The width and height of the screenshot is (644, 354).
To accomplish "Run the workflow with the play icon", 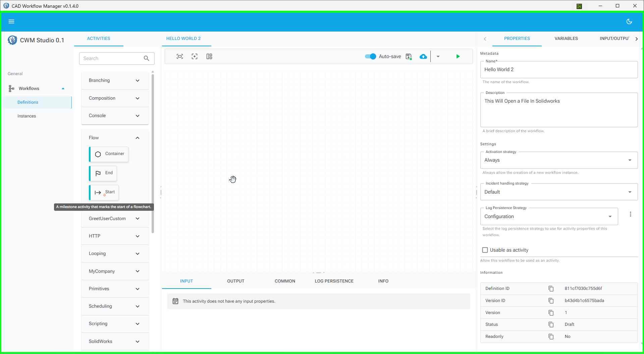I will (x=458, y=56).
